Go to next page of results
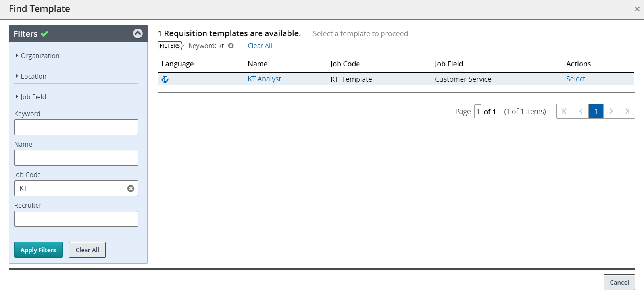 point(611,111)
